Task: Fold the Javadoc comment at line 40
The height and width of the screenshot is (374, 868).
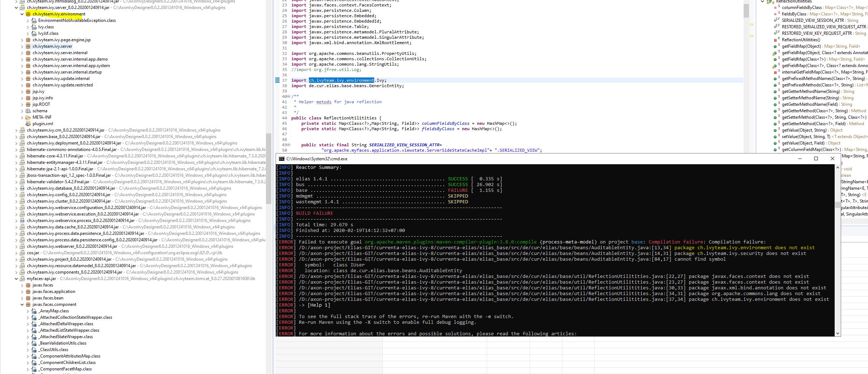Action: coord(288,96)
